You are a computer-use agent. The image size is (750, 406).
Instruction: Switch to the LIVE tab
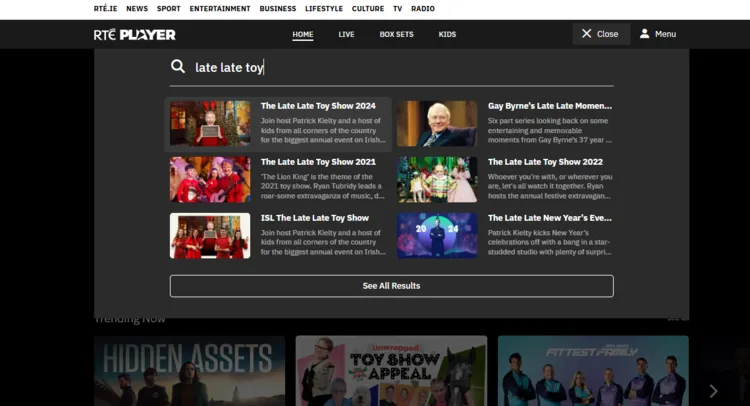click(x=346, y=34)
